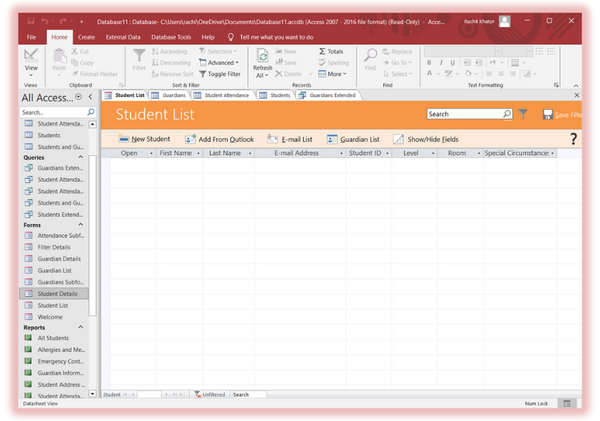Select Students Extended query
This screenshot has width=600, height=421.
pyautogui.click(x=54, y=214)
